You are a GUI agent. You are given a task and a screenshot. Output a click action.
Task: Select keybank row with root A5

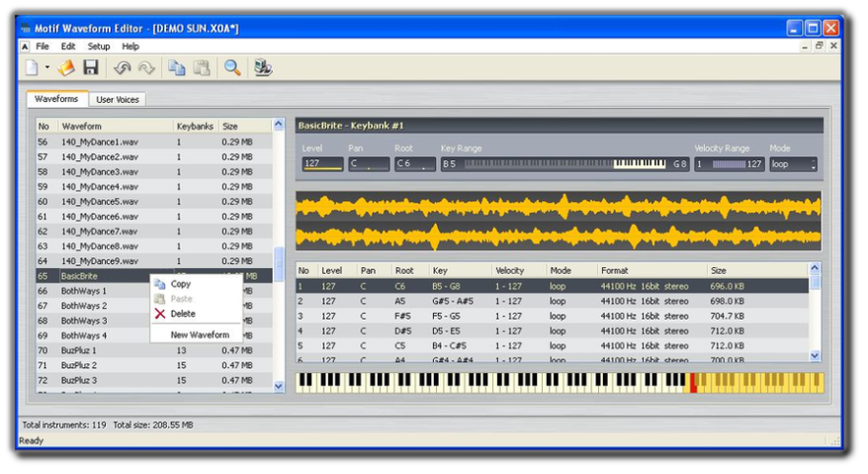point(552,301)
